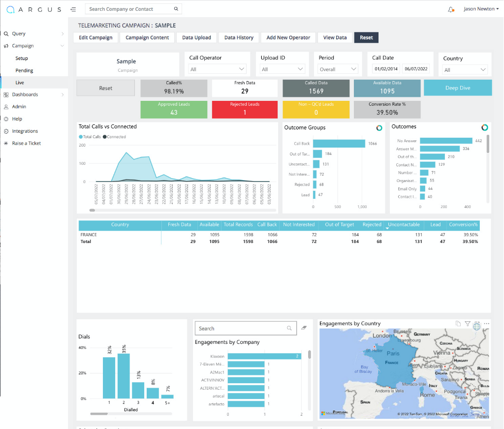Click the Help lifebuoy icon
504x429 pixels.
pyautogui.click(x=6, y=119)
